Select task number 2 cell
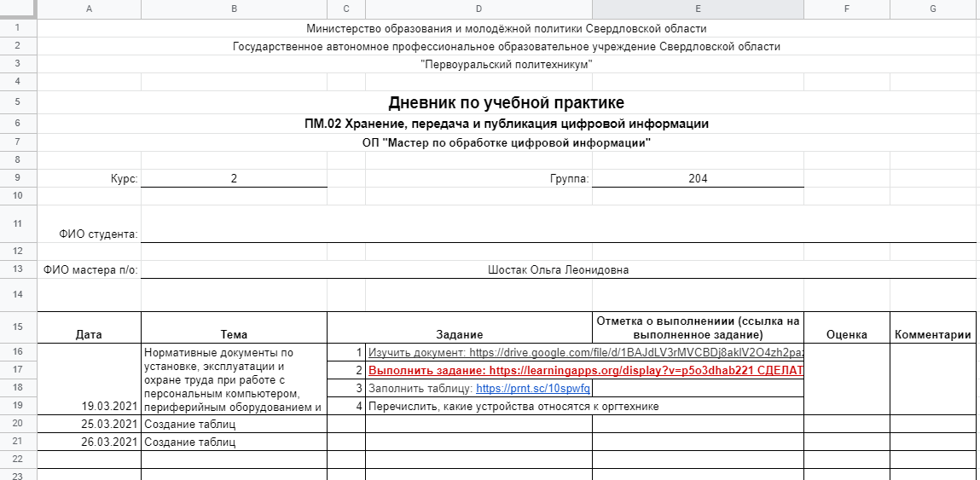 (346, 371)
